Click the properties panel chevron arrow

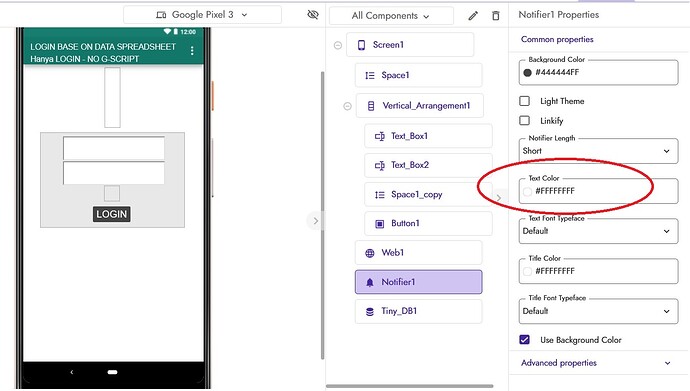[x=499, y=198]
